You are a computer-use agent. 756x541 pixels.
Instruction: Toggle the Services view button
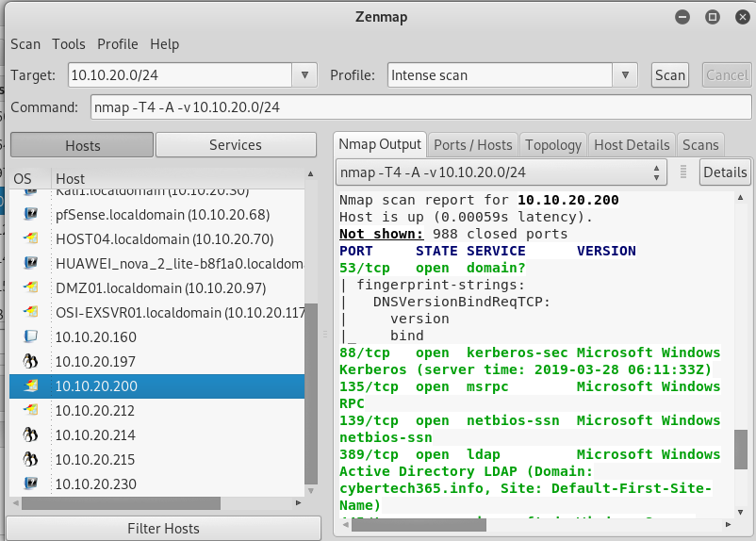pos(236,145)
